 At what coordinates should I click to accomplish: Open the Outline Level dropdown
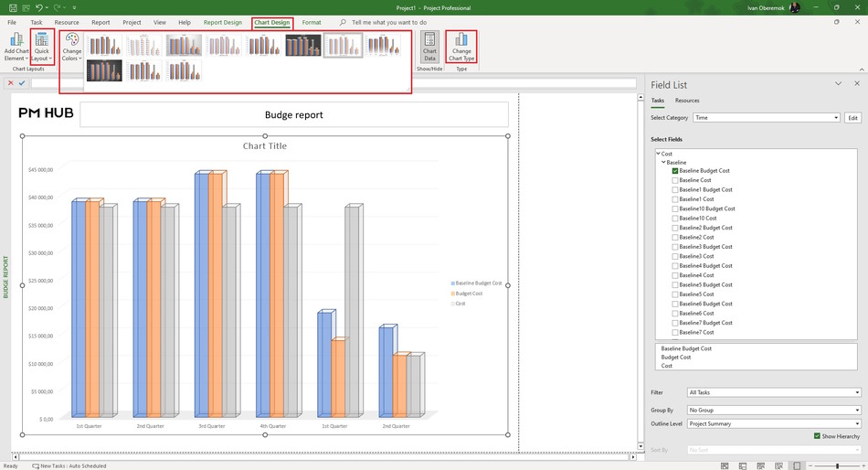(x=774, y=423)
